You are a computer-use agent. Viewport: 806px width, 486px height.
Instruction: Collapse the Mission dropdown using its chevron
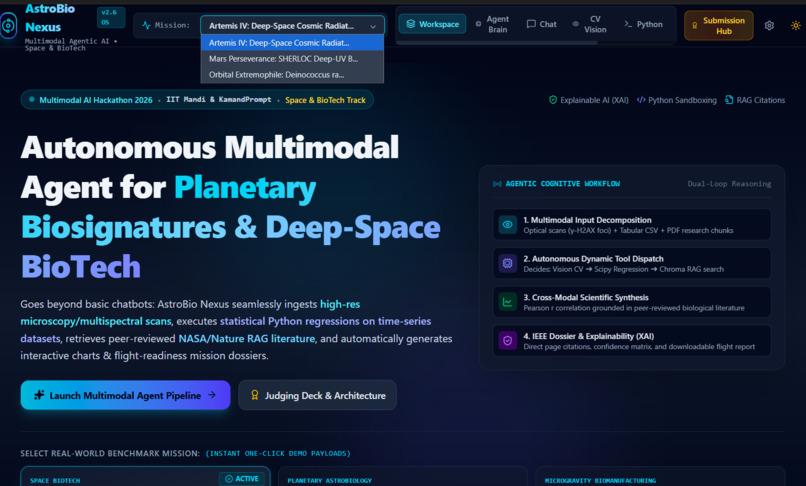[373, 26]
